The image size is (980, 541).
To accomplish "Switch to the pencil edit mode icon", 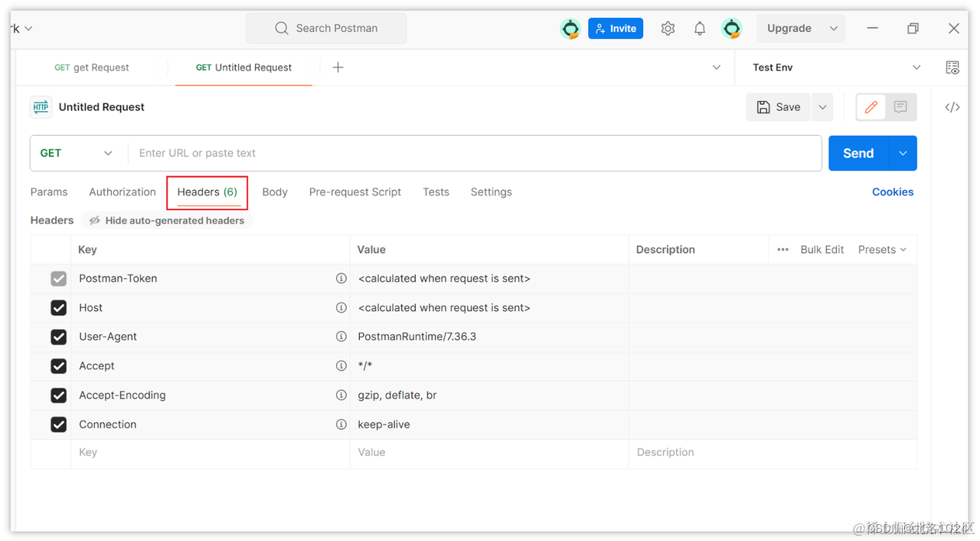I will [871, 107].
